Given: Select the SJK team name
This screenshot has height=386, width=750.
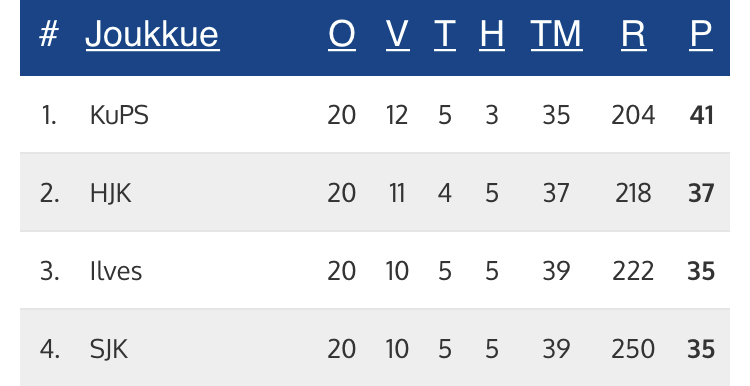Looking at the screenshot, I should click(109, 349).
